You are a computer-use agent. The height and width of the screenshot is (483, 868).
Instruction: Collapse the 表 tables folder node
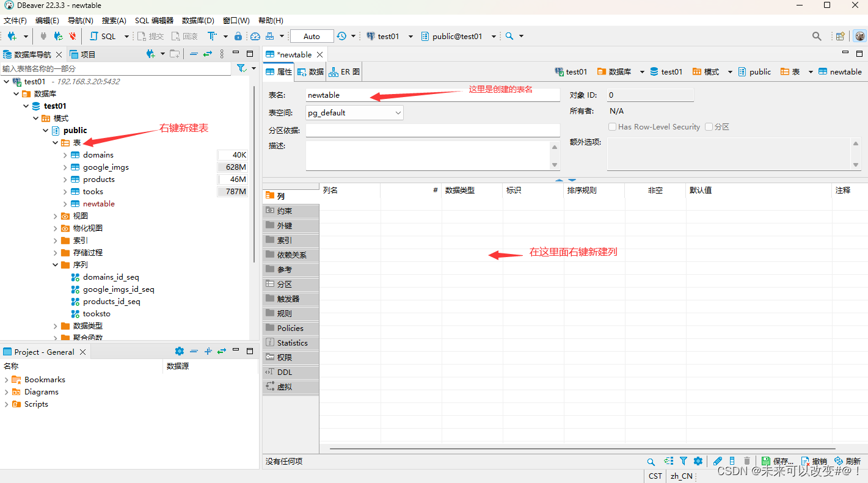click(x=56, y=142)
